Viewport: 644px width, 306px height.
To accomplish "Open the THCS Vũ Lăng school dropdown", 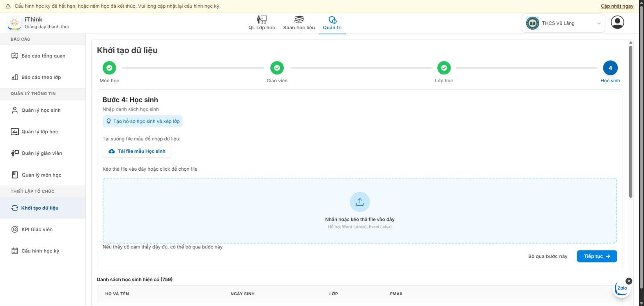I will (x=563, y=23).
